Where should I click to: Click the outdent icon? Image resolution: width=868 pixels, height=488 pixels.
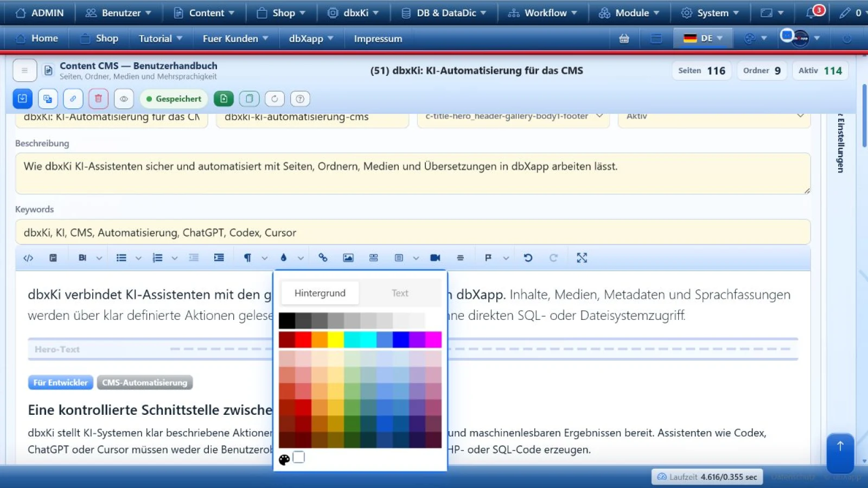click(194, 258)
